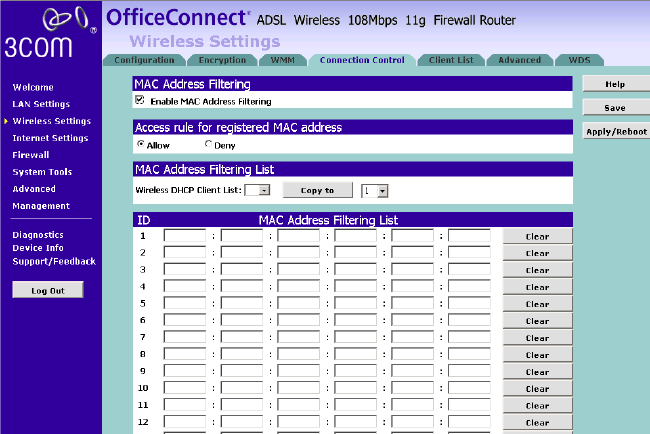Click the Help button

(616, 84)
